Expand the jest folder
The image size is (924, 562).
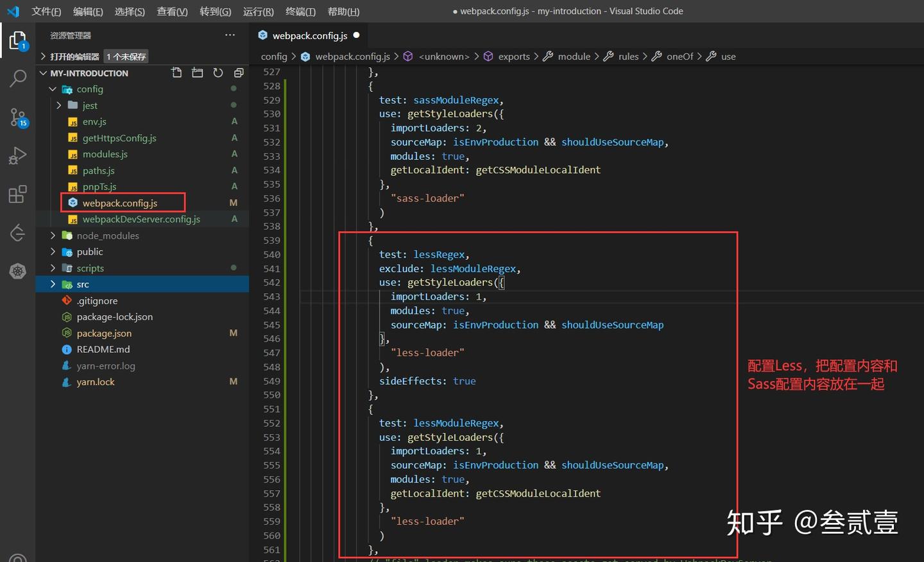pyautogui.click(x=59, y=105)
